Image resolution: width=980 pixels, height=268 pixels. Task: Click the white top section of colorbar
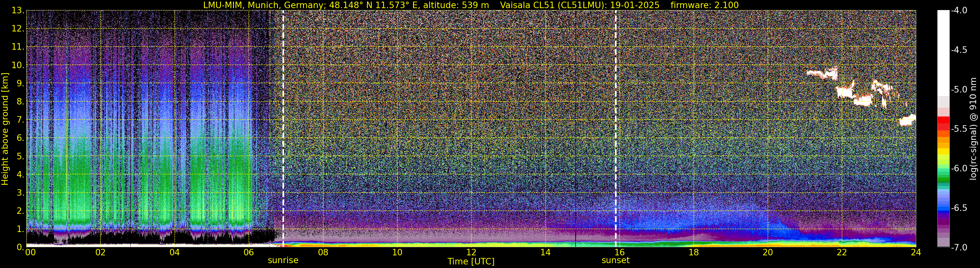tap(944, 53)
